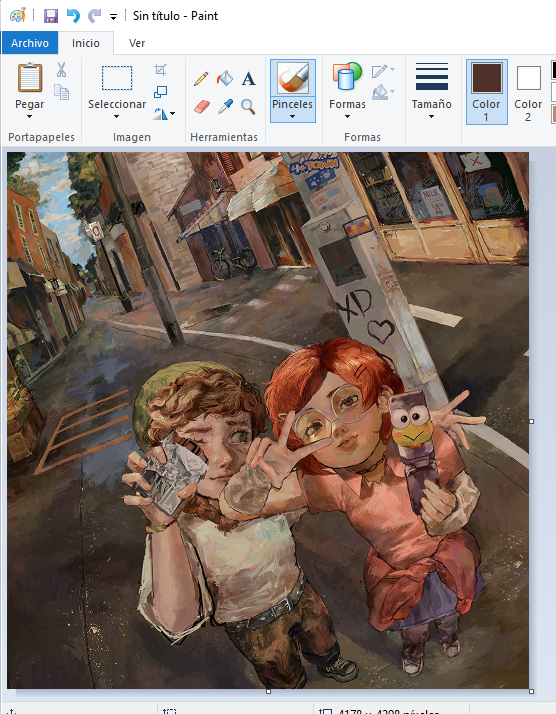
Task: Open the Formas shapes gallery
Action: click(347, 91)
